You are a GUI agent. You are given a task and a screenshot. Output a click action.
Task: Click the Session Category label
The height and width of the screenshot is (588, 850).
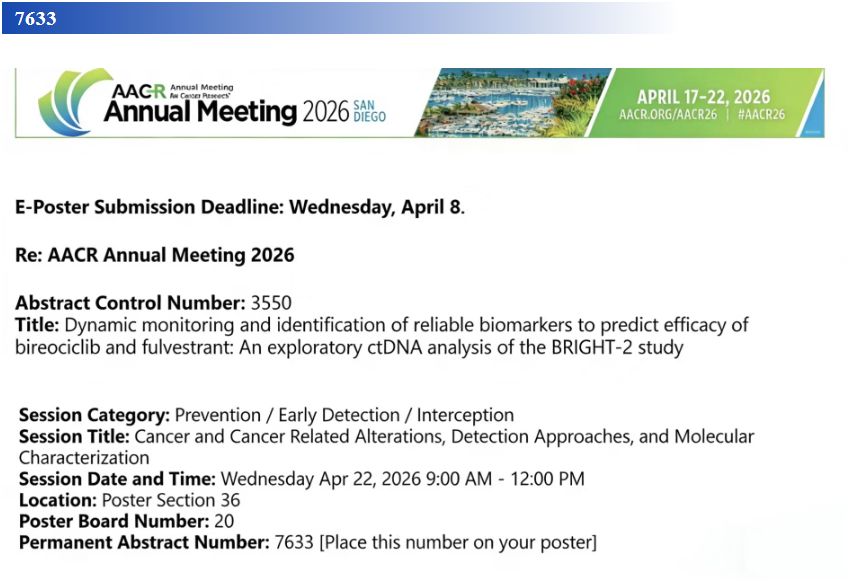point(95,415)
